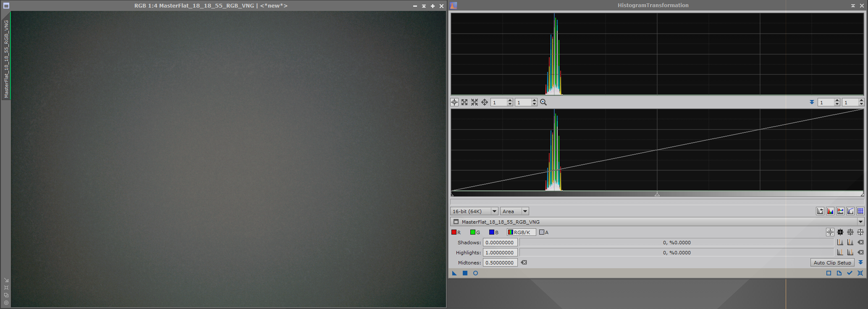
Task: Open the Area plot style dropdown
Action: point(514,211)
